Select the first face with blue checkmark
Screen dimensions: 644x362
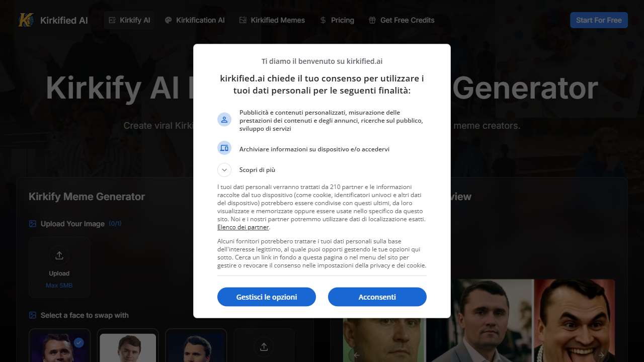(59, 345)
